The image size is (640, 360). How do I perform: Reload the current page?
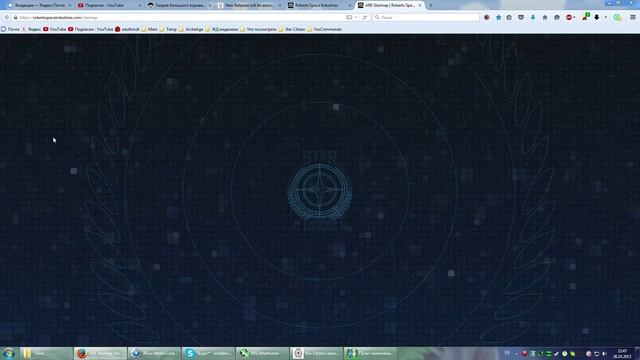pos(365,18)
